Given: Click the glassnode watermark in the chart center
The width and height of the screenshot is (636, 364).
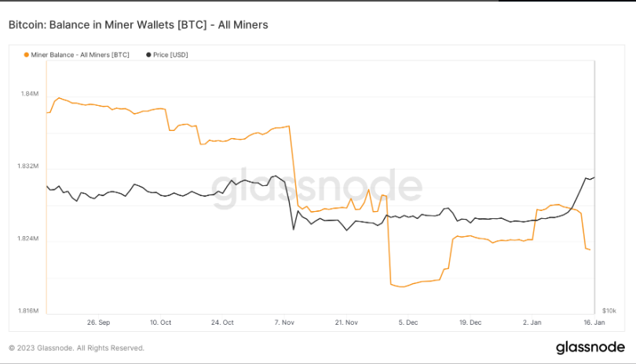Looking at the screenshot, I should [x=317, y=187].
